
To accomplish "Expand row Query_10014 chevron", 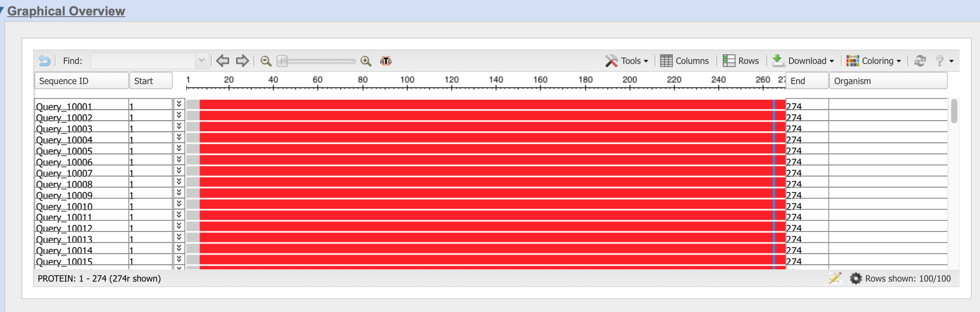I will [x=179, y=248].
